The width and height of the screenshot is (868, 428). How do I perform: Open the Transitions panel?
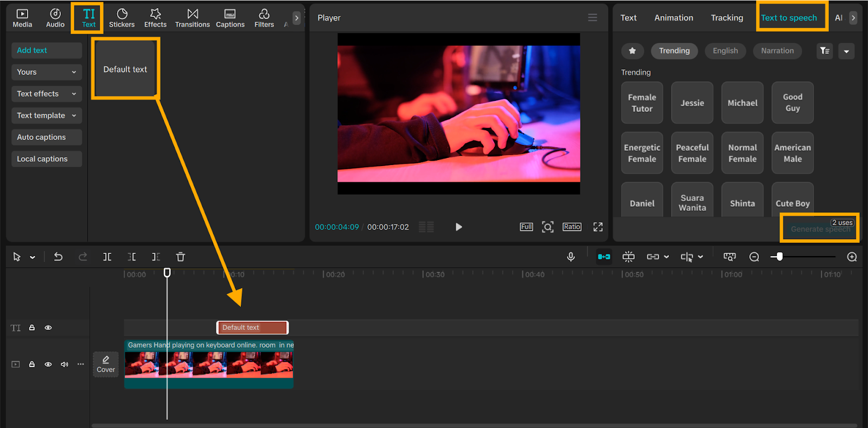point(192,18)
